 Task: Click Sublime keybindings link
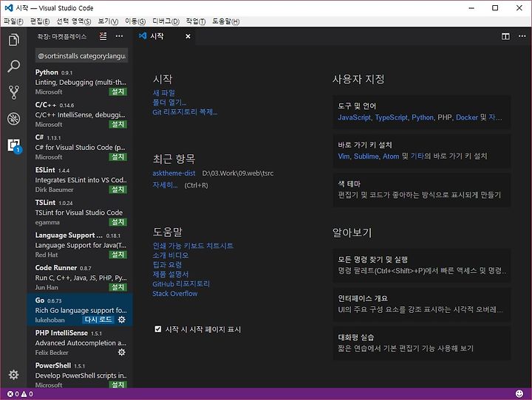pyautogui.click(x=366, y=156)
